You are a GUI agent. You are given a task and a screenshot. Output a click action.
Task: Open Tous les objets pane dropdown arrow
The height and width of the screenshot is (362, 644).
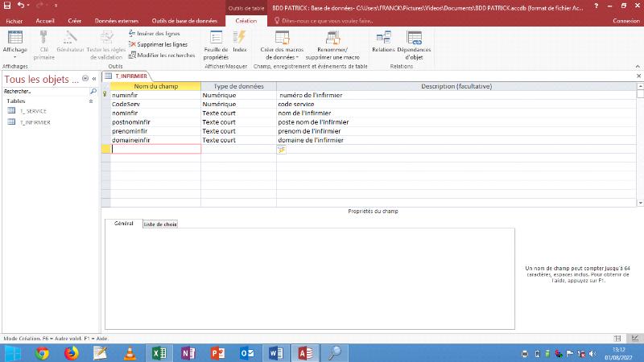click(86, 79)
